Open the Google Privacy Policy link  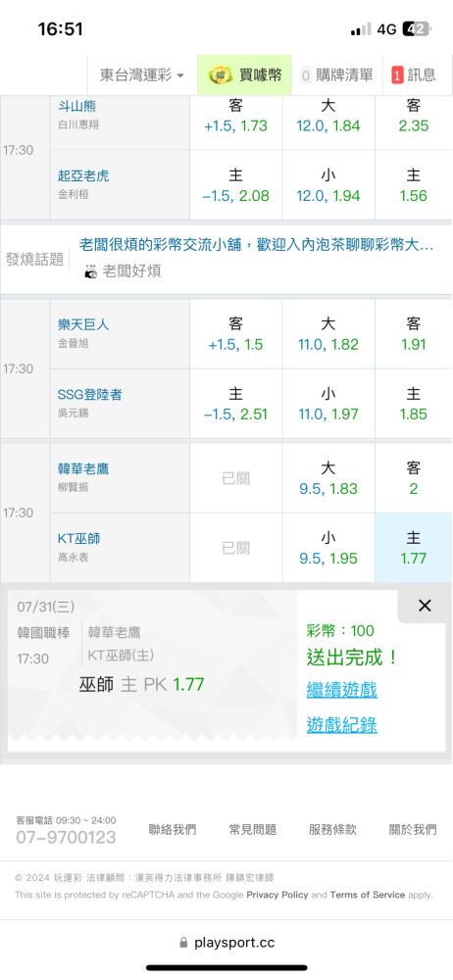pyautogui.click(x=277, y=895)
